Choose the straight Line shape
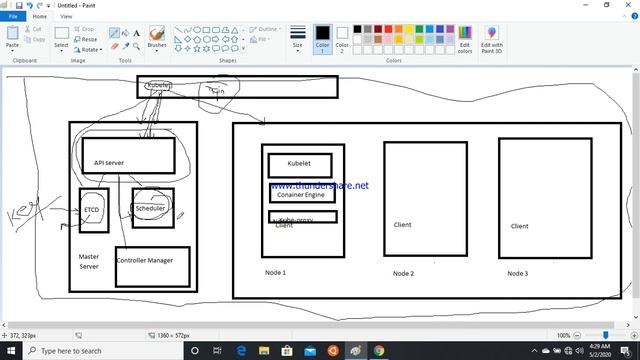The width and height of the screenshot is (640, 360). 178,30
